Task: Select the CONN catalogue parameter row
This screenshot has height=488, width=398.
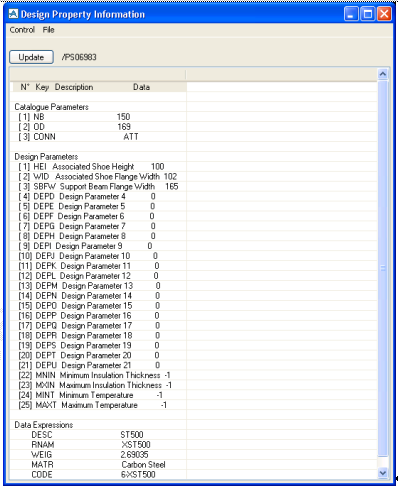Action: 98,137
